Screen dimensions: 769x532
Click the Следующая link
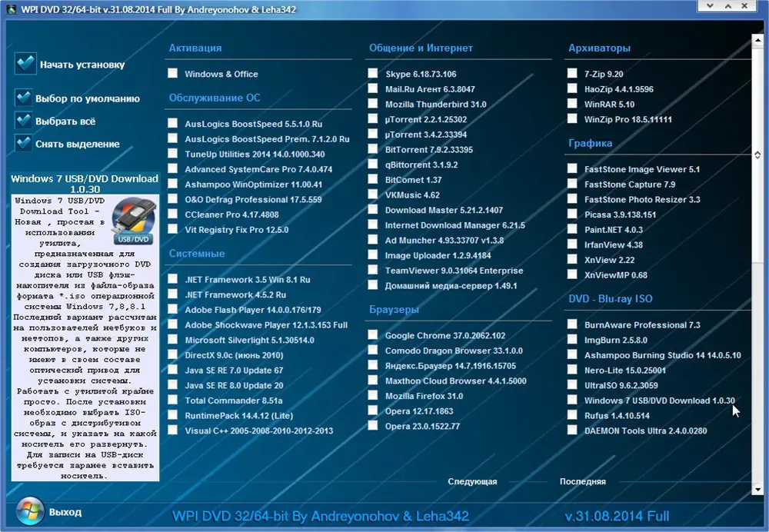pyautogui.click(x=472, y=482)
